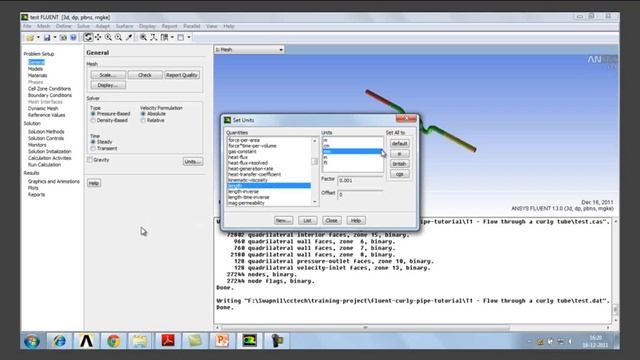Select the zoom out magnifier tool
The image size is (640, 360).
point(118,38)
